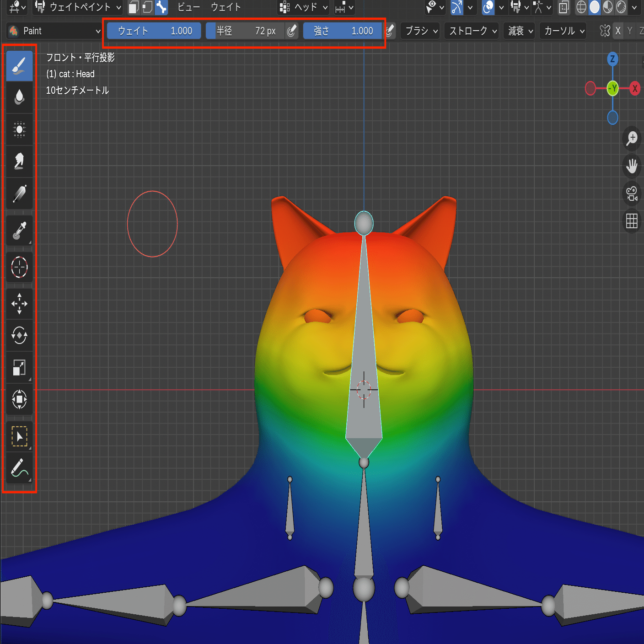Open the ビュー menu
This screenshot has width=644, height=644.
pos(188,7)
